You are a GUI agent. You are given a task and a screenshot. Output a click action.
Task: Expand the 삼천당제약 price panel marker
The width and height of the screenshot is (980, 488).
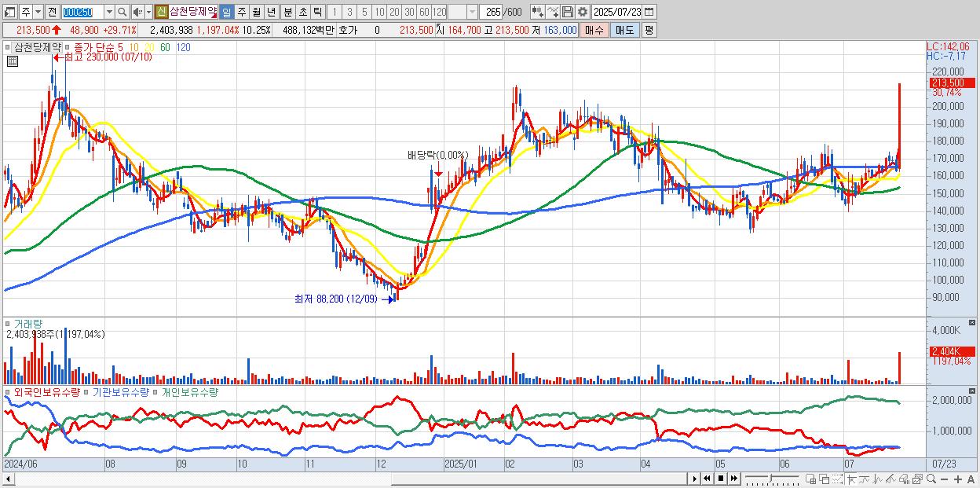(x=9, y=47)
